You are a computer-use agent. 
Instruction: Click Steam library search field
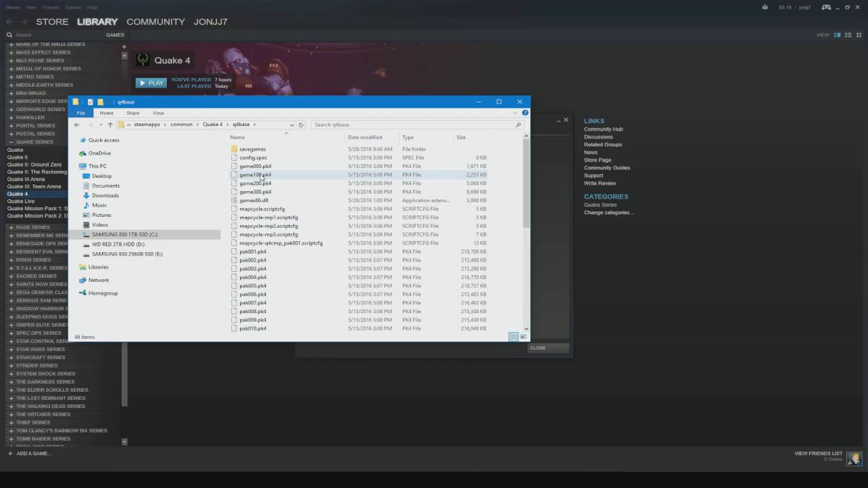(x=54, y=35)
